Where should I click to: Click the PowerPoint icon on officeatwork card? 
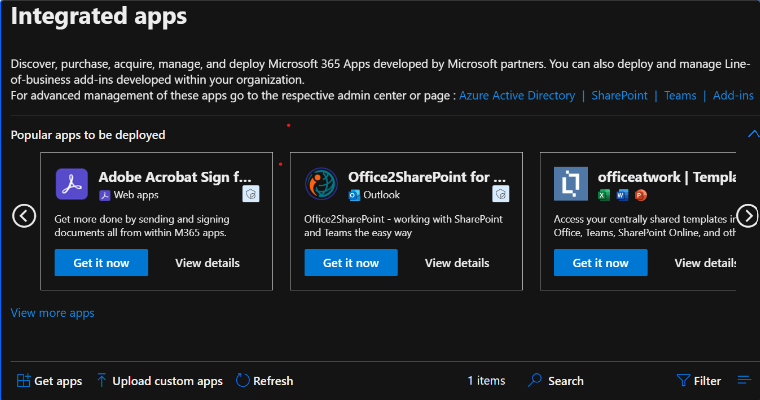point(640,195)
